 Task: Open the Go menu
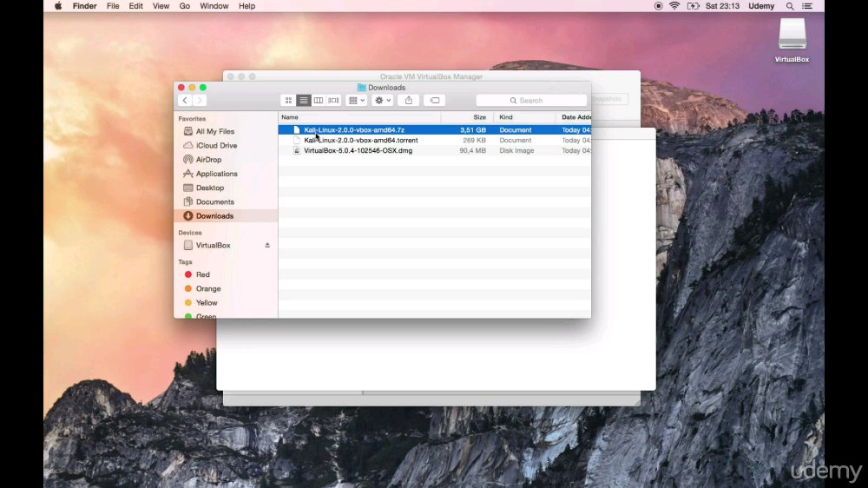184,6
